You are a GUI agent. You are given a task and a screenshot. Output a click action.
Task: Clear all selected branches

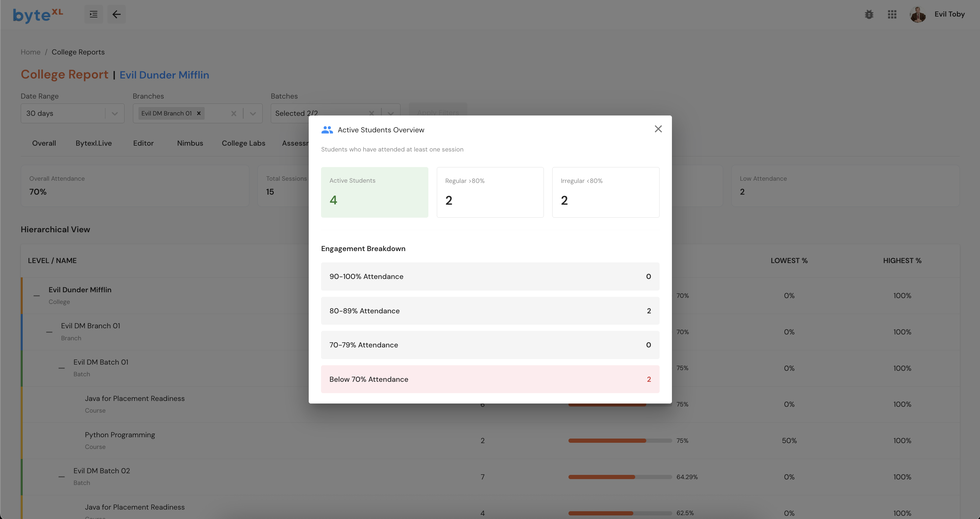(233, 114)
